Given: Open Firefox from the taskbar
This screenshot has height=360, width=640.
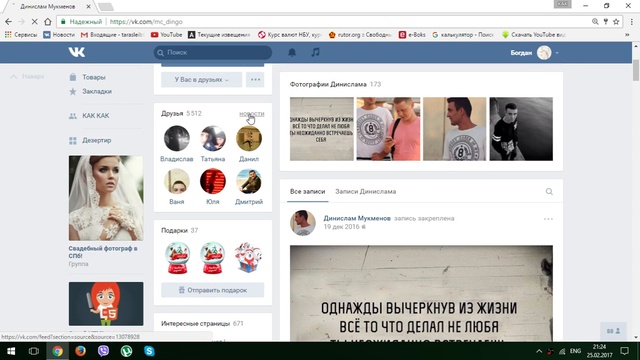Looking at the screenshot, I should (x=80, y=351).
